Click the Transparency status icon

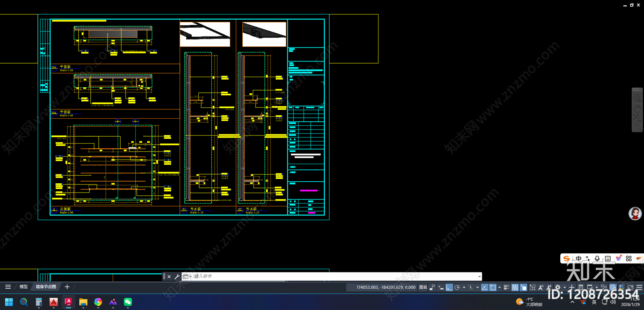[x=515, y=287]
